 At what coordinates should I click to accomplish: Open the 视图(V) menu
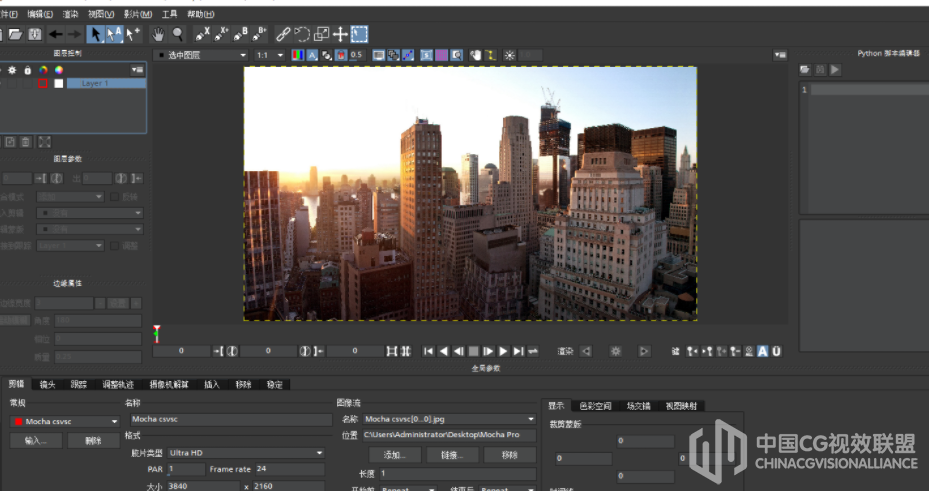[101, 14]
